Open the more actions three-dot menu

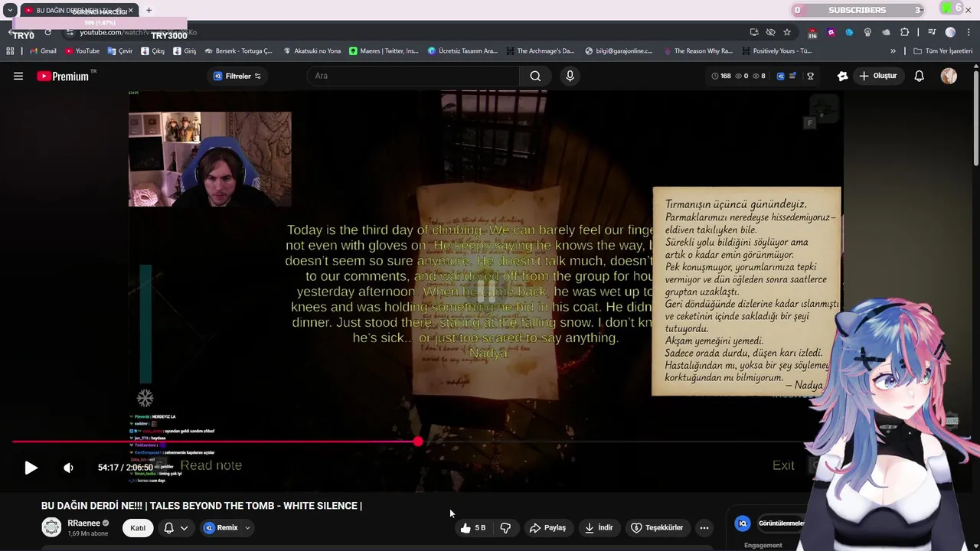(704, 528)
